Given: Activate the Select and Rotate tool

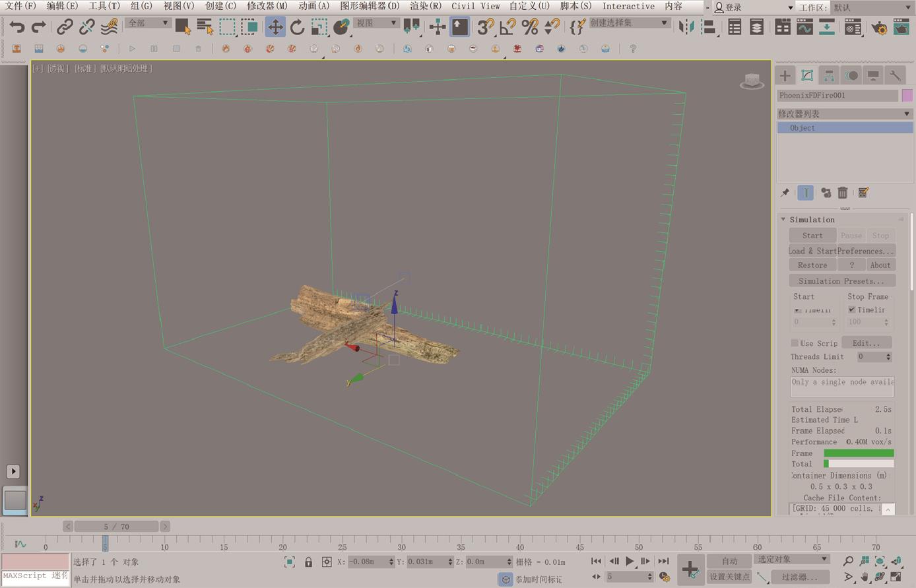Looking at the screenshot, I should click(297, 27).
